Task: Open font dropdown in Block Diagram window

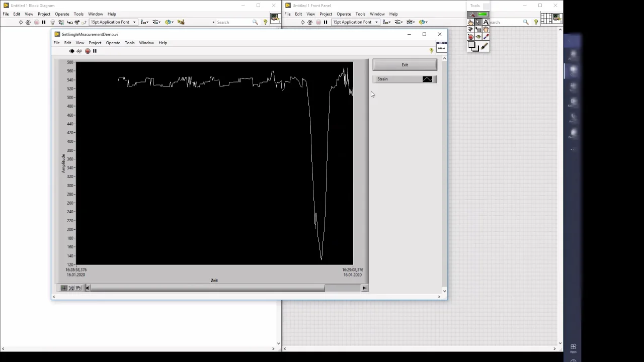Action: tap(113, 22)
